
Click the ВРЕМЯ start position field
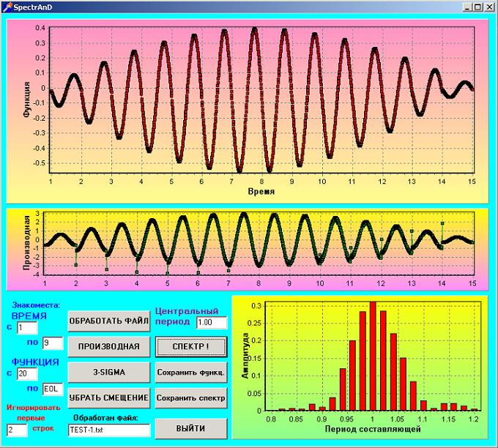pyautogui.click(x=26, y=328)
